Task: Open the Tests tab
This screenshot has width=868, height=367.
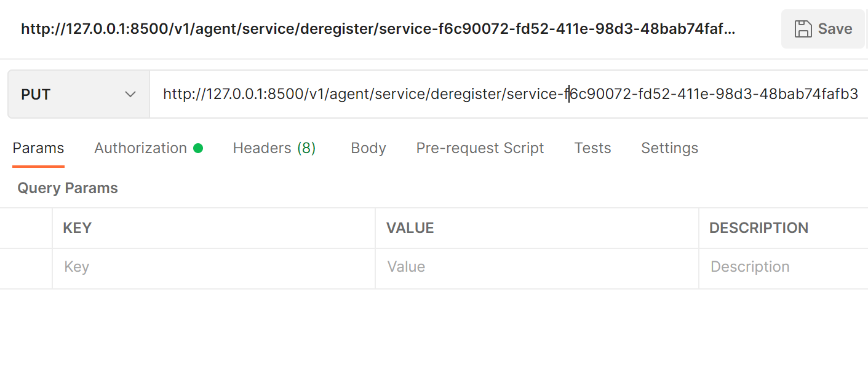Action: click(592, 148)
